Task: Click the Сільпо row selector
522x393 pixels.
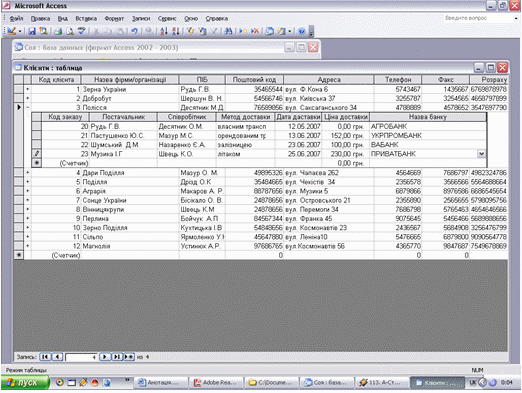Action: click(x=19, y=237)
